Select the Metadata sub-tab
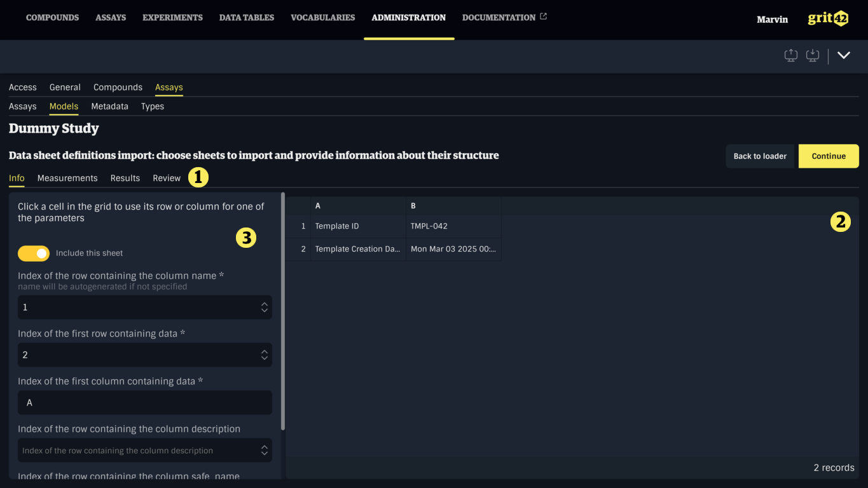The image size is (868, 488). 109,106
